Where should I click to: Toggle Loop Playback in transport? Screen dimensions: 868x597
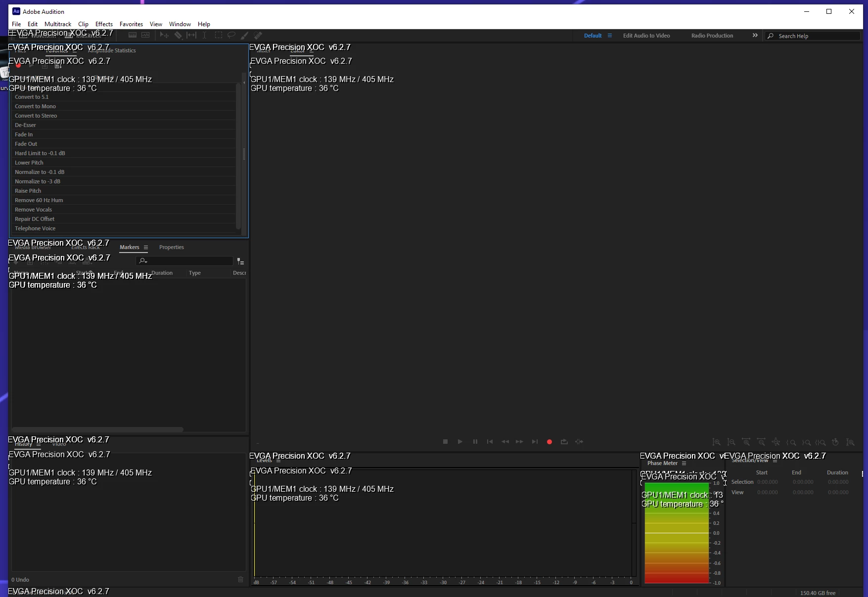coord(564,442)
